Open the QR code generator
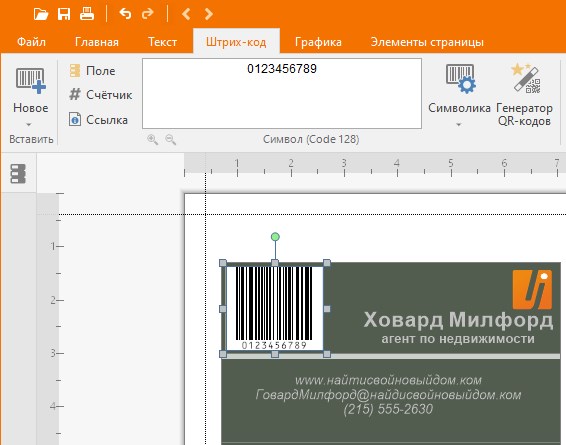This screenshot has height=445, width=566. tap(524, 95)
